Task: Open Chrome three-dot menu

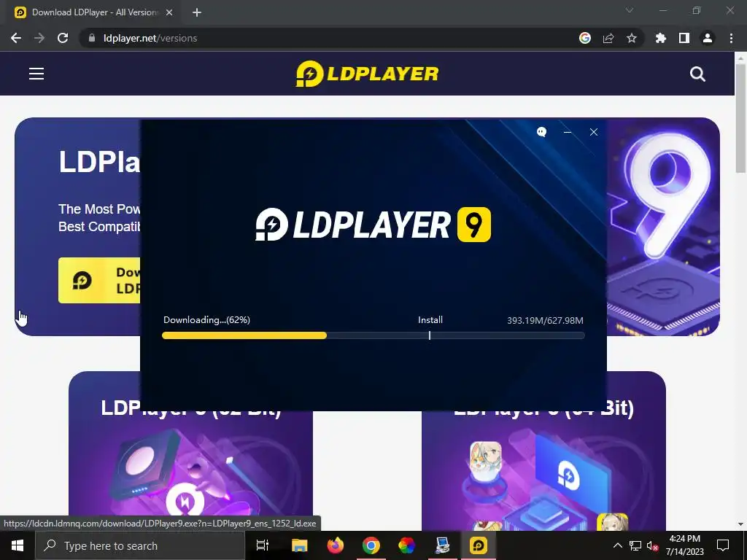Action: tap(731, 38)
